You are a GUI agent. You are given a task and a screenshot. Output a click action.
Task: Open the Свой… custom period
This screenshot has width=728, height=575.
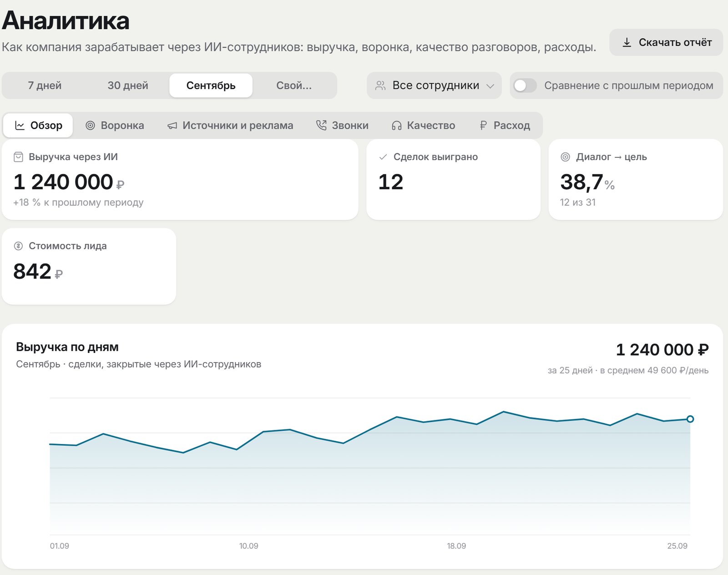294,86
